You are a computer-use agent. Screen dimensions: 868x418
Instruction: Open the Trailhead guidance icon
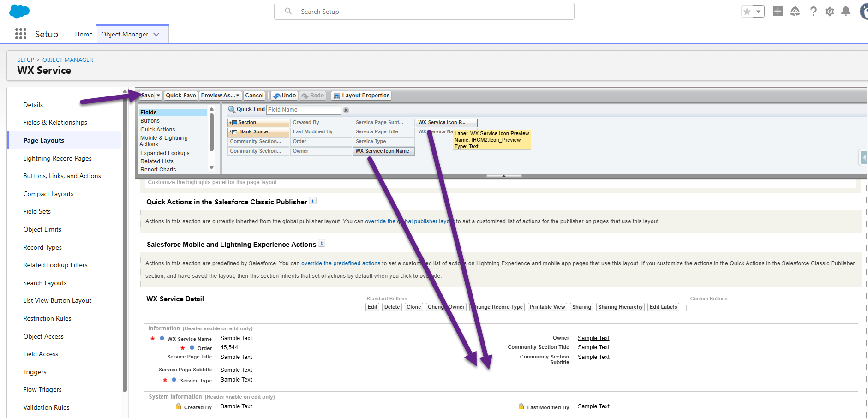tap(795, 11)
